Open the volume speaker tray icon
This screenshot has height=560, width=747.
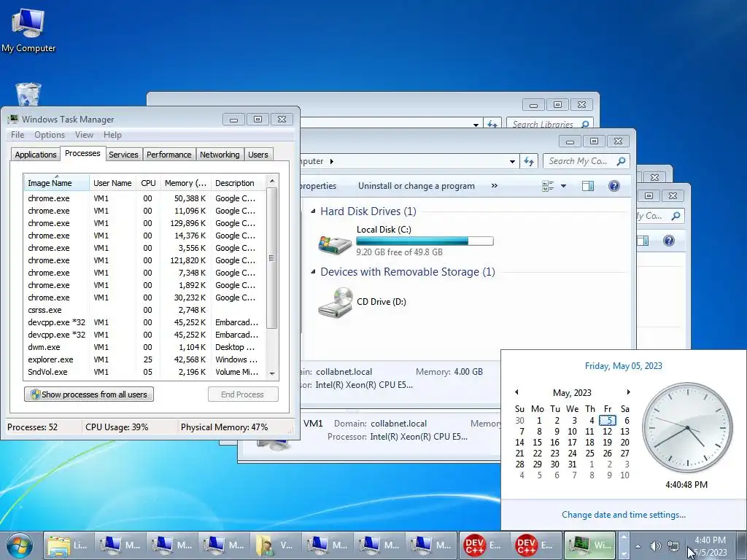coord(656,546)
